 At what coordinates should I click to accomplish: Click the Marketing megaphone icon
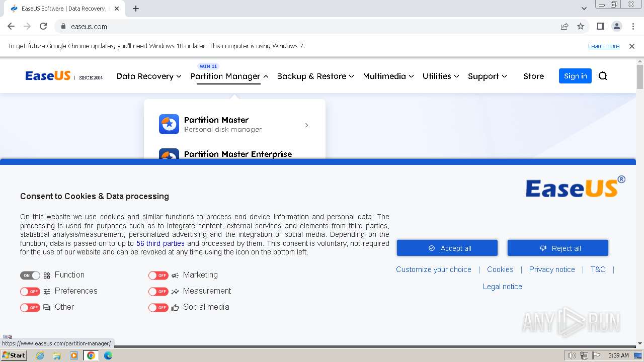point(175,275)
